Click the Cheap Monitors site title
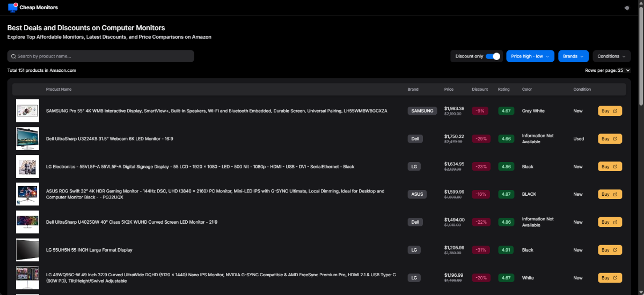 (x=39, y=8)
